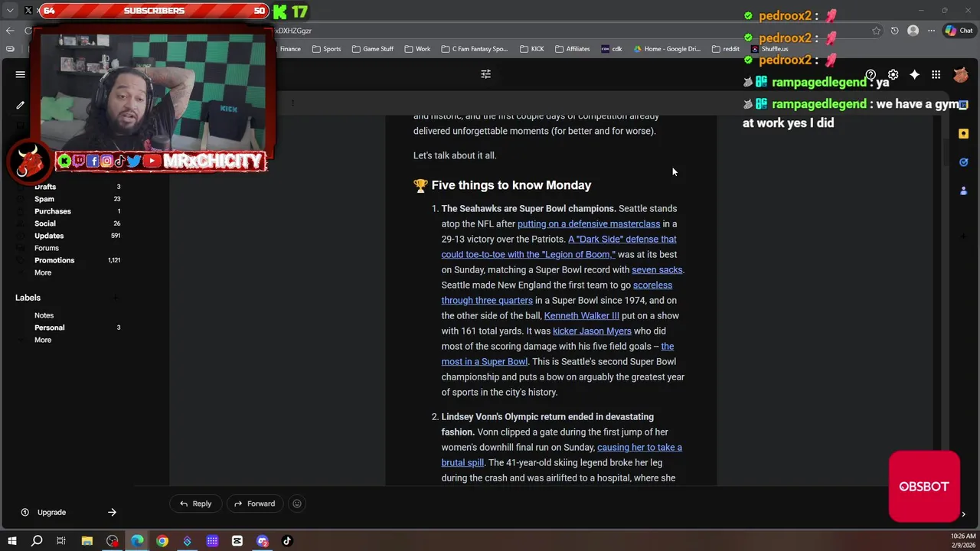980x551 pixels.
Task: Open Google Calendar side panel icon
Action: pos(963,104)
